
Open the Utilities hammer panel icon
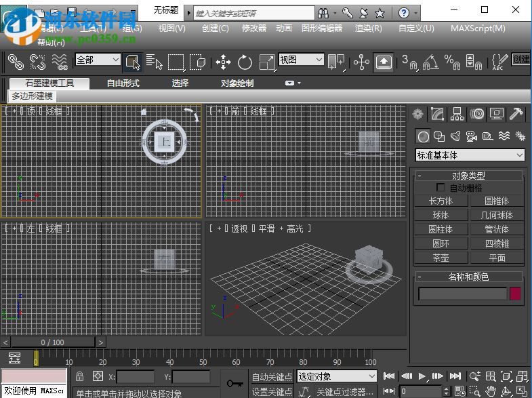pos(516,114)
